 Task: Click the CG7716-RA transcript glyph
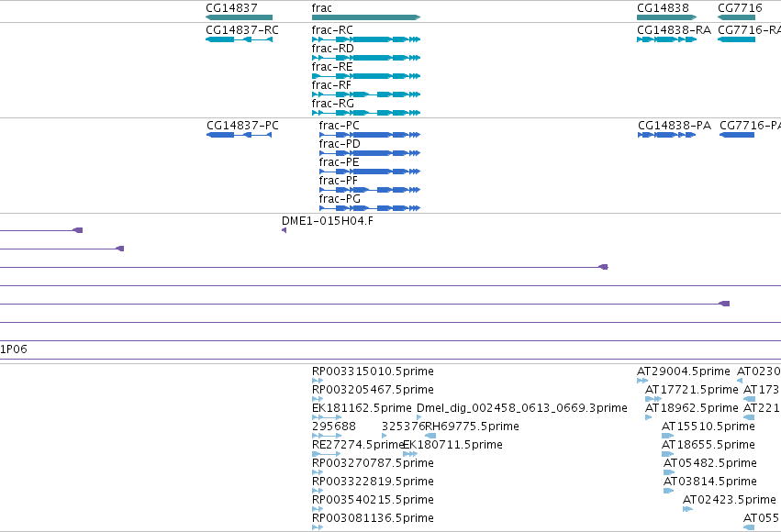[737, 39]
